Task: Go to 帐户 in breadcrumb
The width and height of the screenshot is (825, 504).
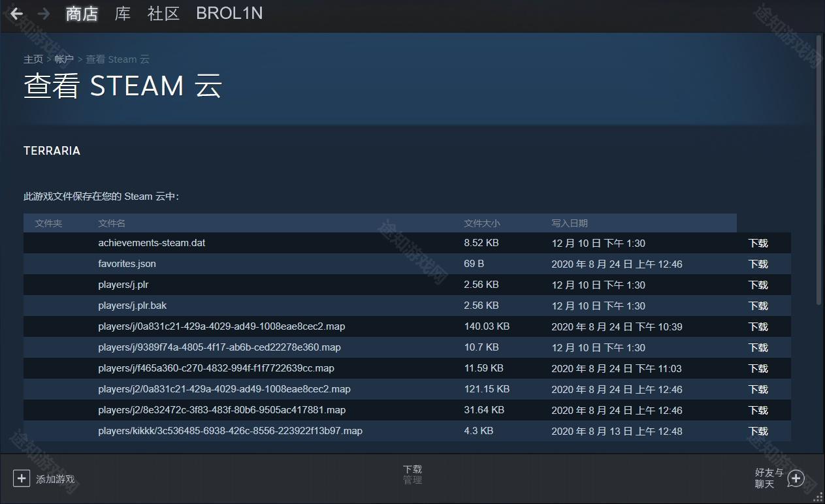Action: point(64,59)
